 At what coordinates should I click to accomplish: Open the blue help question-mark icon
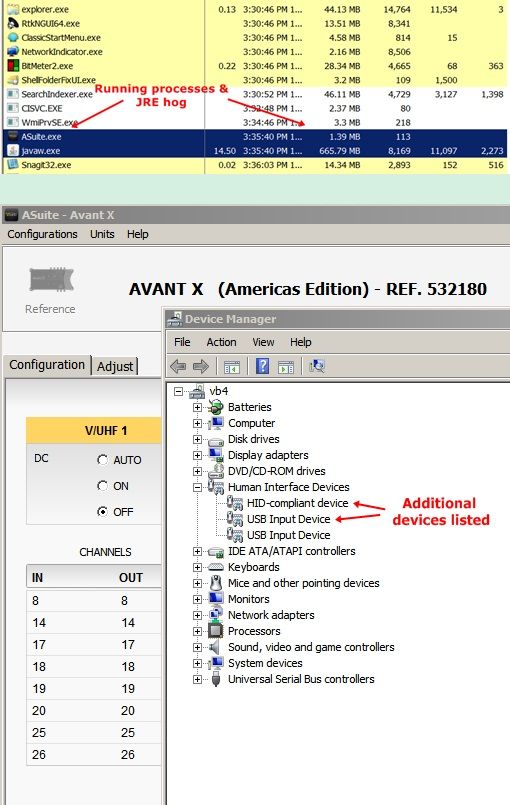click(x=262, y=366)
